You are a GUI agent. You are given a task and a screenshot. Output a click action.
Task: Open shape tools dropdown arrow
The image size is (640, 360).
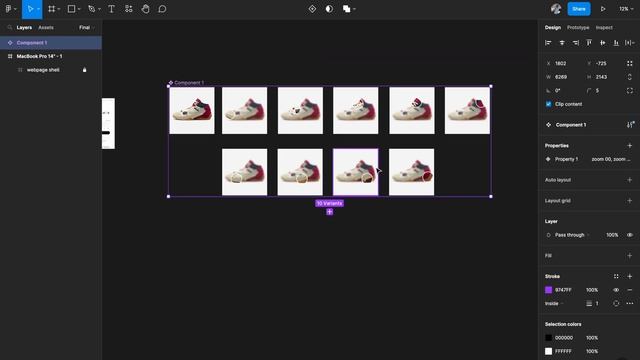(79, 9)
